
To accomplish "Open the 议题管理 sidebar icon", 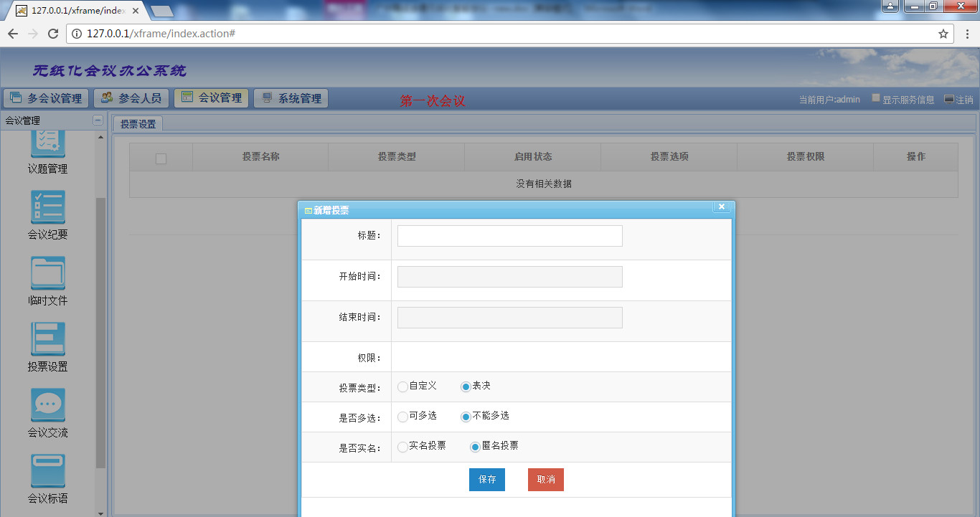I will pyautogui.click(x=48, y=143).
